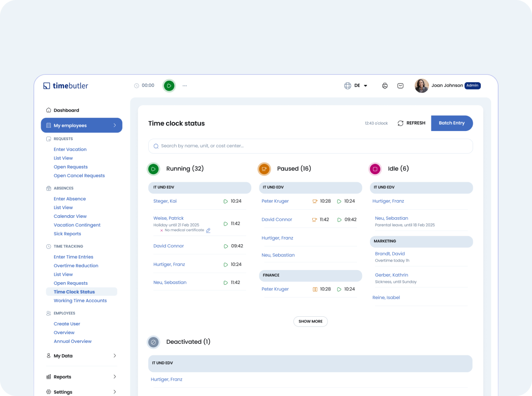
Task: Click the SHOW MORE button
Action: click(x=311, y=321)
